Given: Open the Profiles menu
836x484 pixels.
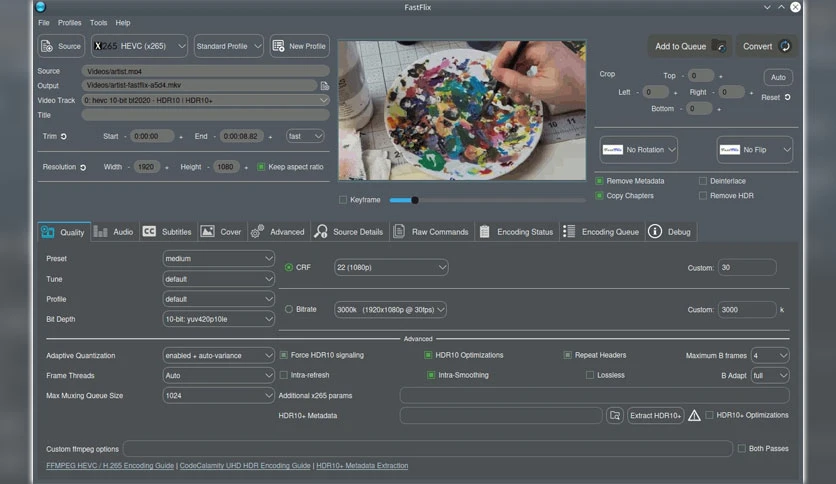Looking at the screenshot, I should point(70,23).
